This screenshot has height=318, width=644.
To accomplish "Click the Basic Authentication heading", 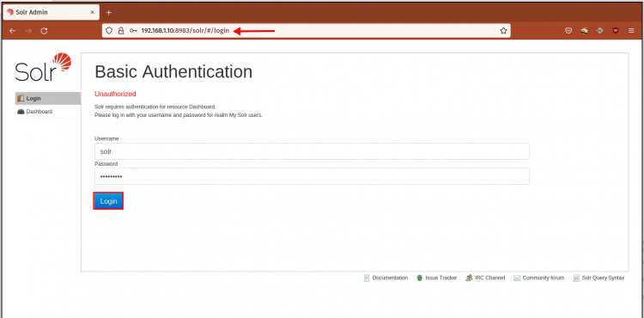I will [x=173, y=71].
